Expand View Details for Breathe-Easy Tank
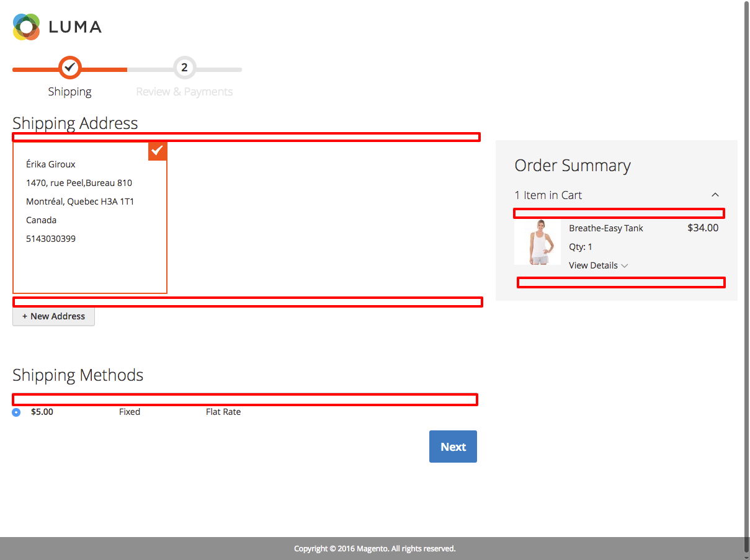Viewport: 750px width, 560px height. tap(598, 265)
